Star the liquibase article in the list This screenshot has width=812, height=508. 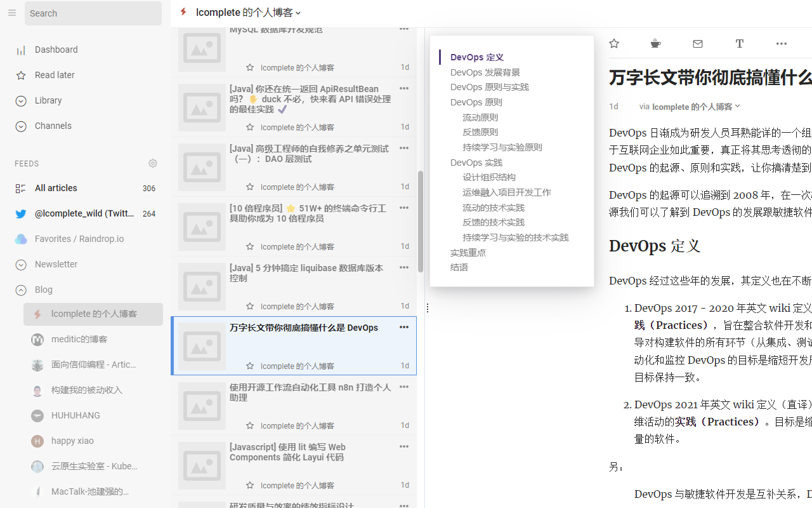coord(251,306)
